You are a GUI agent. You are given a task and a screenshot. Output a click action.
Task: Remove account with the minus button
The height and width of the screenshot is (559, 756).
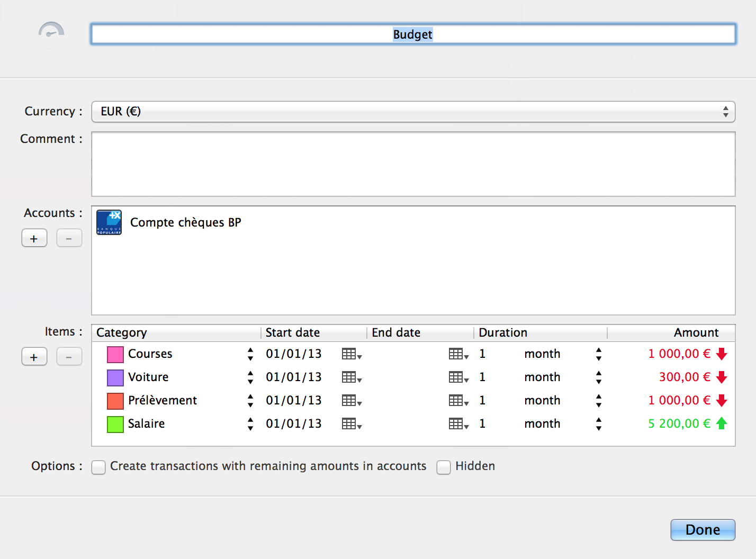click(69, 238)
